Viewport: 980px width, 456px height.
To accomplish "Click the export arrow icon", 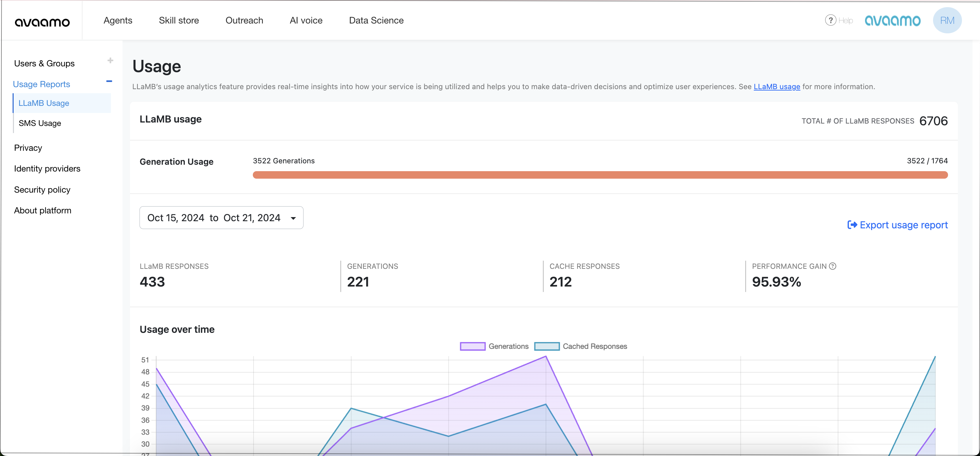I will pyautogui.click(x=852, y=225).
